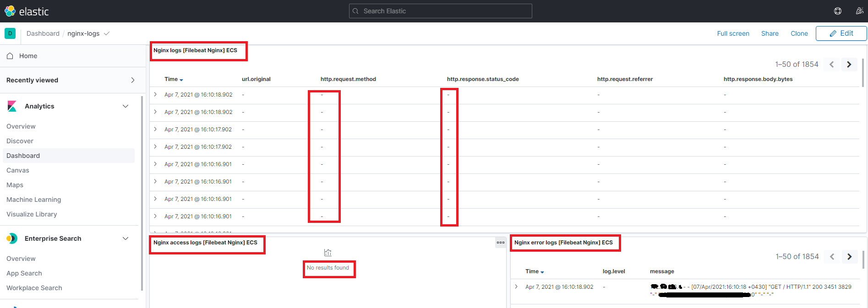
Task: Go to next page of Nginx logs table
Action: [x=849, y=65]
